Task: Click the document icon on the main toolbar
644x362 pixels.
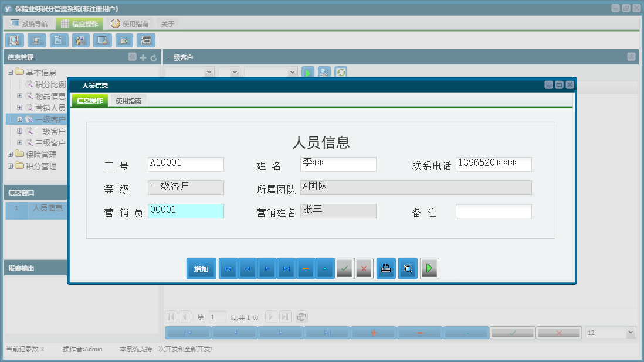Action: [x=58, y=40]
